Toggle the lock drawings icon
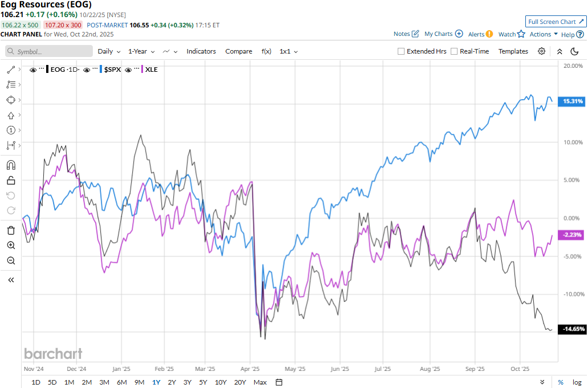 (11, 181)
